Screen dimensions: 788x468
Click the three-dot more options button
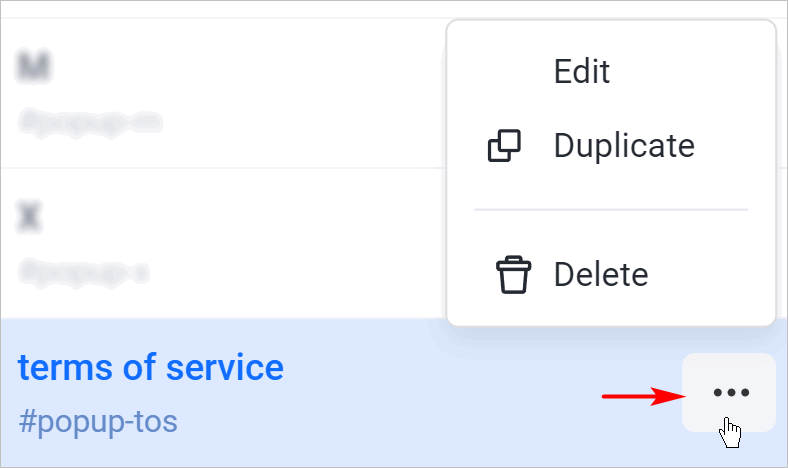[x=730, y=393]
